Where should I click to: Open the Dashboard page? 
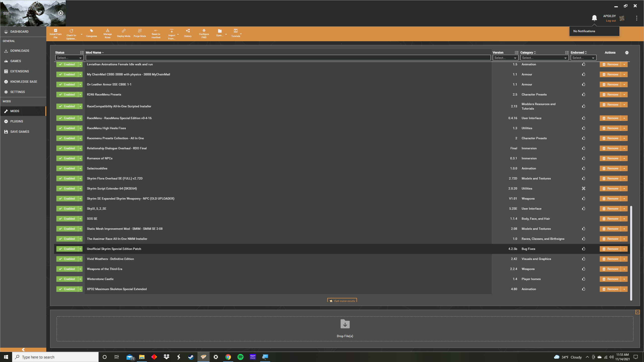(x=23, y=32)
